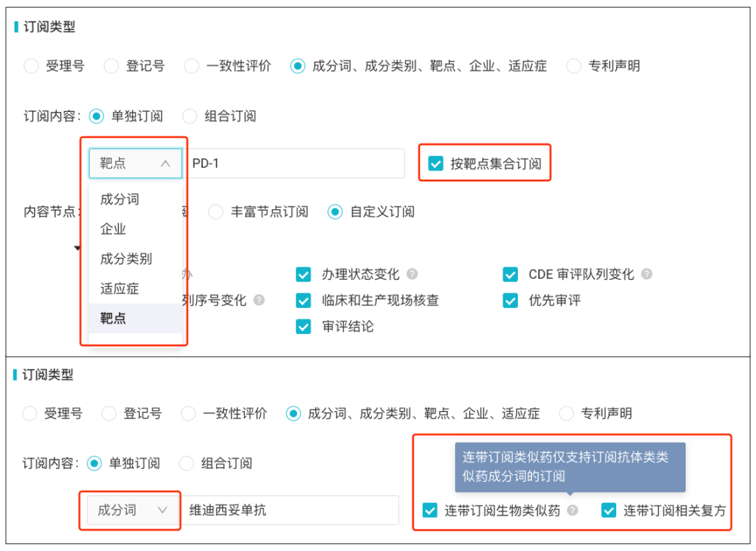756x551 pixels.
Task: Uncheck 按靶点集合订阅 checkbox
Action: click(435, 163)
